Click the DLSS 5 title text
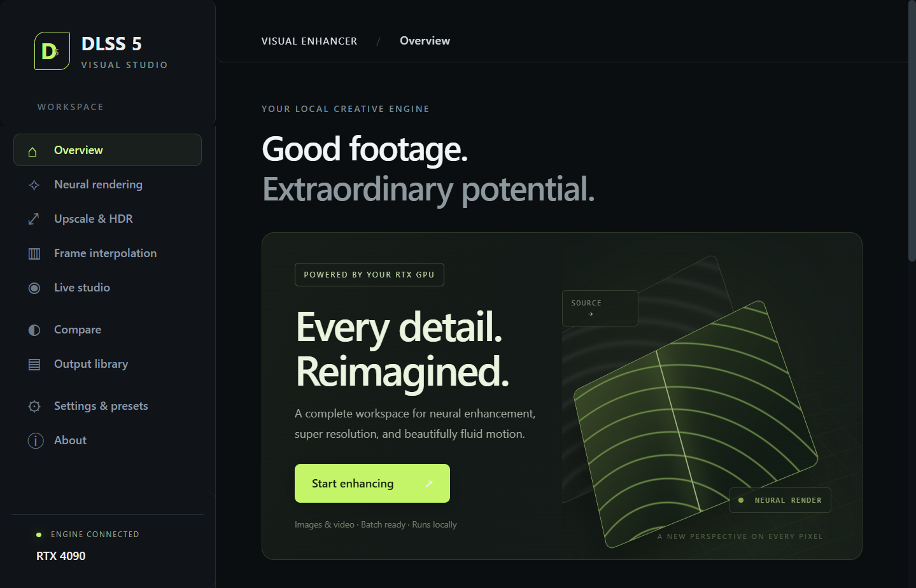The height and width of the screenshot is (588, 916). click(x=111, y=44)
